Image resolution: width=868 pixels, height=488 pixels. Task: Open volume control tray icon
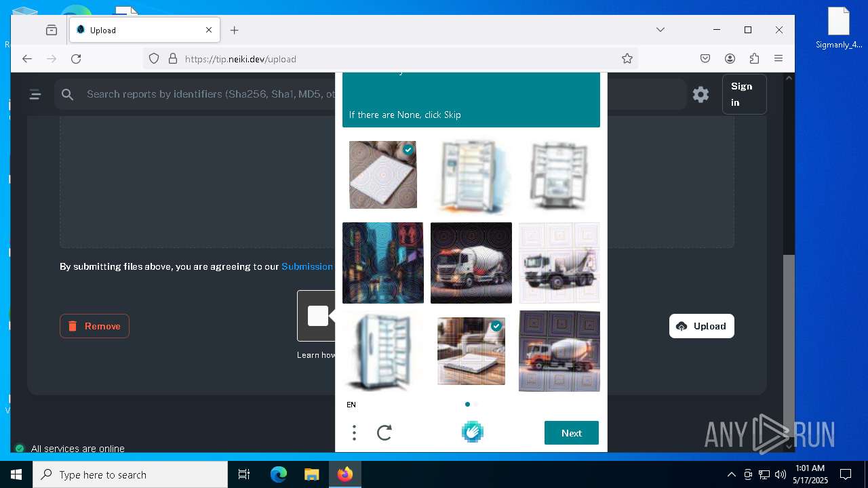pyautogui.click(x=781, y=474)
